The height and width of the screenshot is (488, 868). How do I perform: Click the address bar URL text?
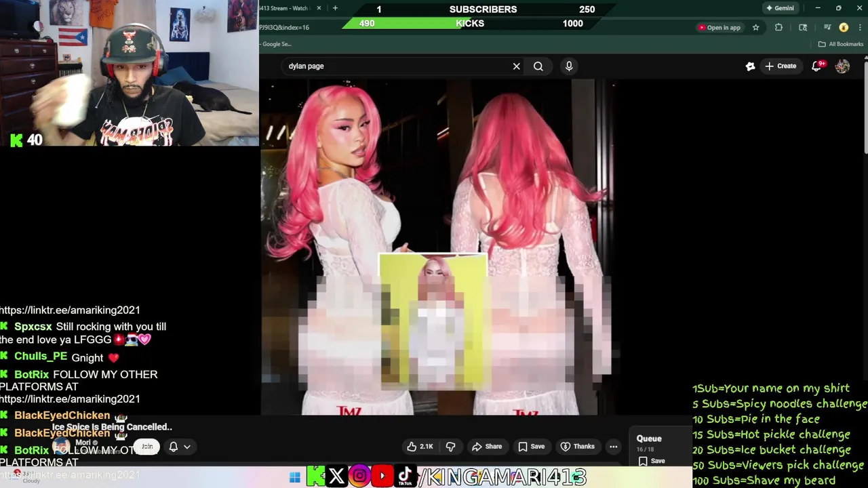coord(284,28)
